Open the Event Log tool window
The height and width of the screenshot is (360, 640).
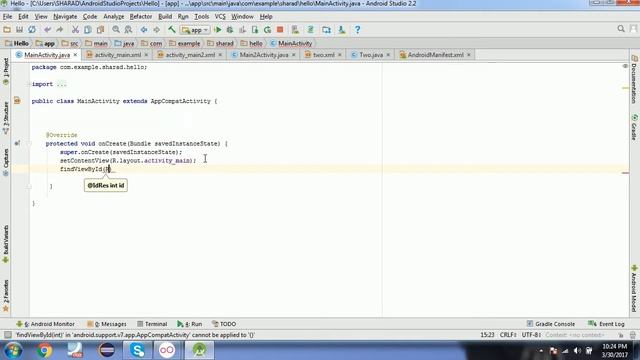tap(606, 324)
